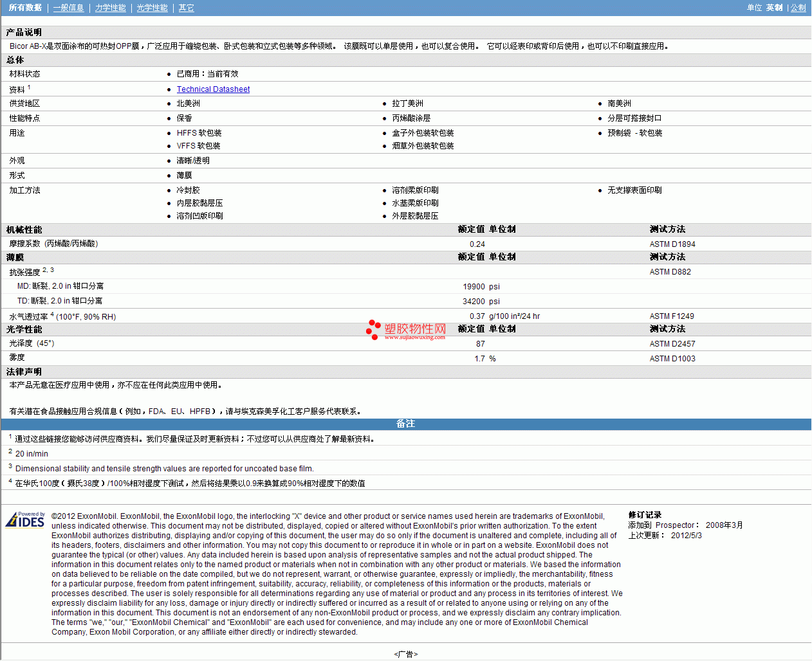Click the Dimensional stability footnote text
The height and width of the screenshot is (661, 812).
[x=165, y=469]
